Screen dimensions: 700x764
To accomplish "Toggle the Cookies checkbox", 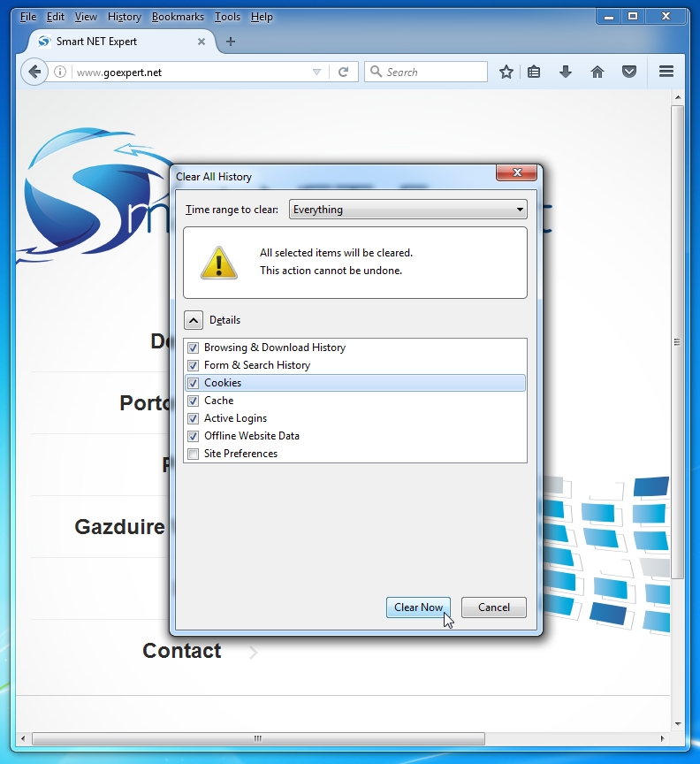I will [193, 383].
